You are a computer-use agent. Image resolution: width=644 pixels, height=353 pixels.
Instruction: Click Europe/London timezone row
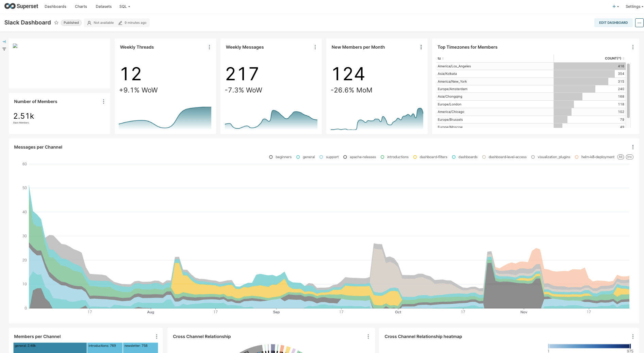pos(531,104)
